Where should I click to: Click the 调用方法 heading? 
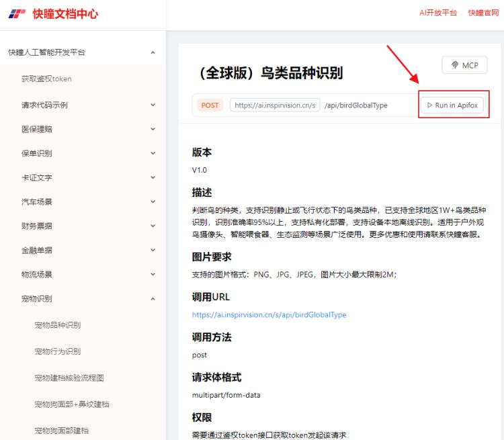[x=212, y=337]
